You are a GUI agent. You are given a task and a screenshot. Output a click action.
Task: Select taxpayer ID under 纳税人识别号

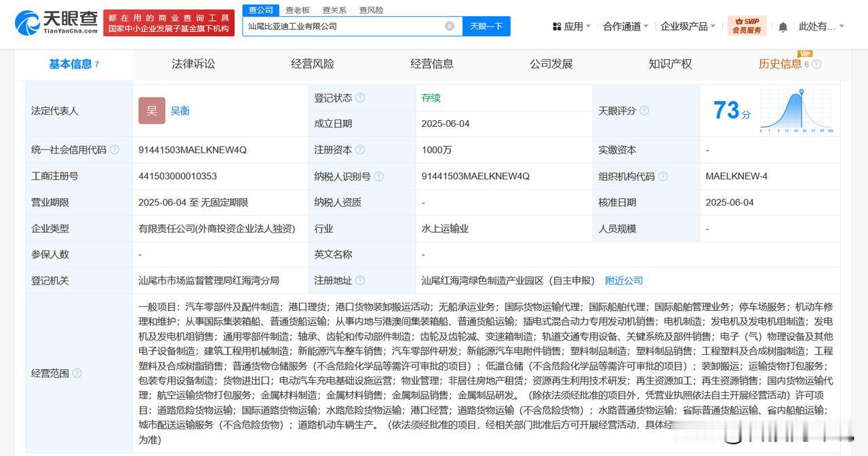pos(475,176)
